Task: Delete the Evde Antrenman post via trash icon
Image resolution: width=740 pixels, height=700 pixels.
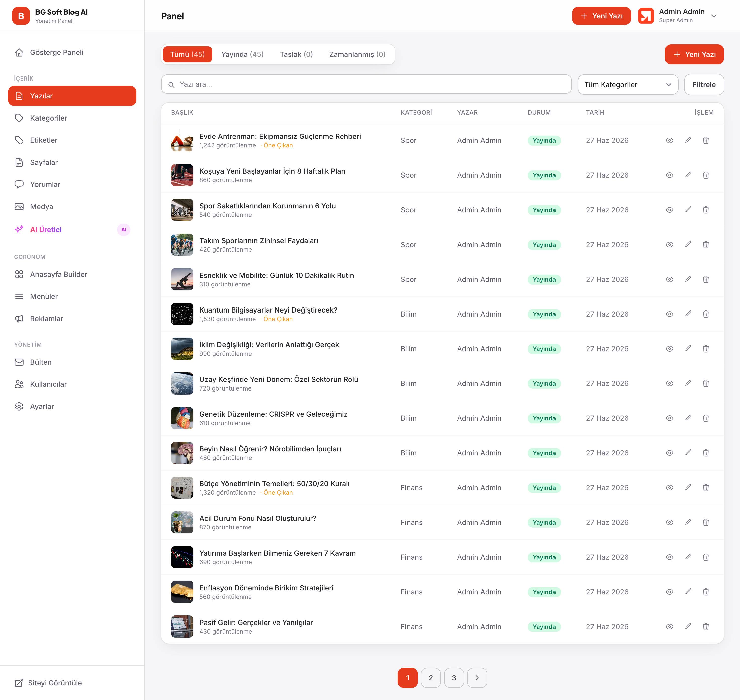Action: coord(706,140)
